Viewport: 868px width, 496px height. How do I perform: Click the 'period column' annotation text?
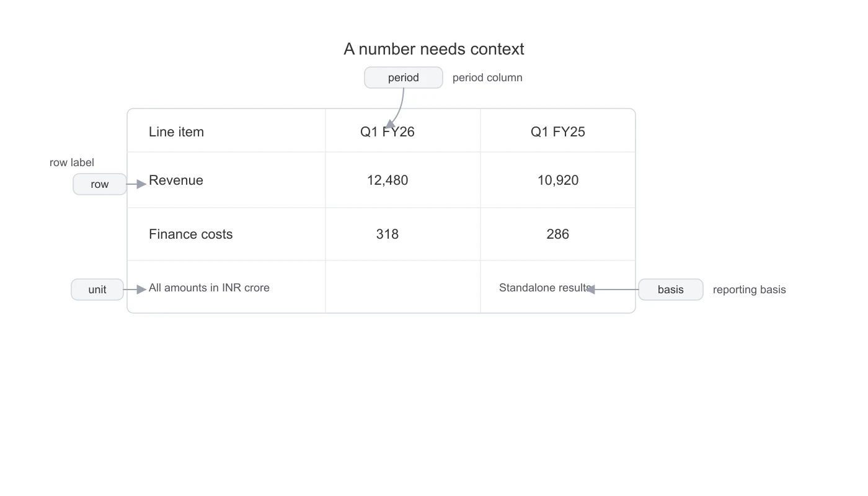[487, 77]
